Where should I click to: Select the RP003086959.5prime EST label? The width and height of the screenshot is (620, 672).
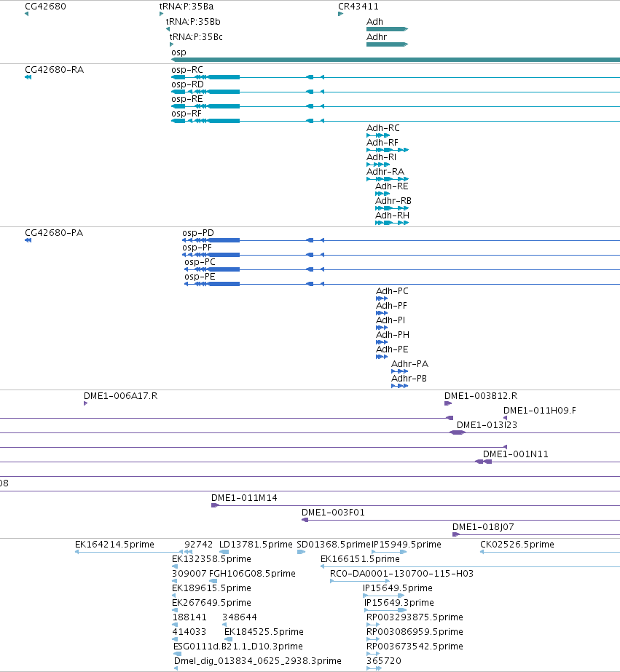415,632
